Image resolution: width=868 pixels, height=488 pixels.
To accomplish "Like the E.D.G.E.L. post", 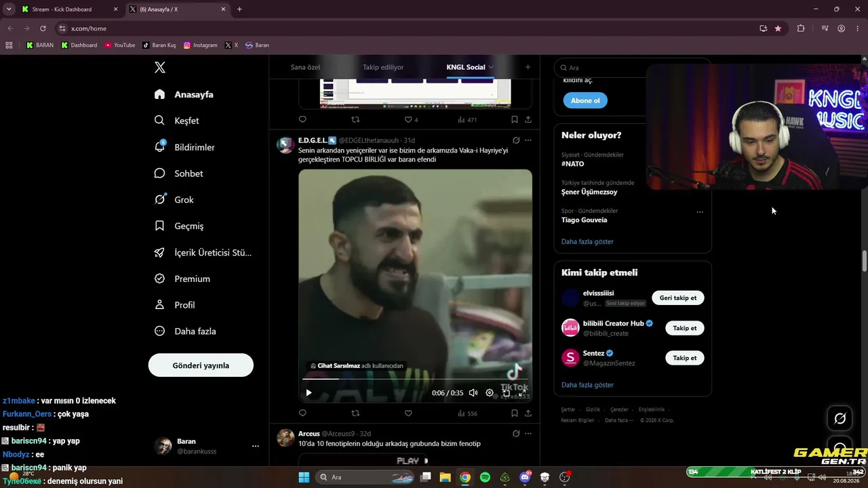I will coord(408,413).
